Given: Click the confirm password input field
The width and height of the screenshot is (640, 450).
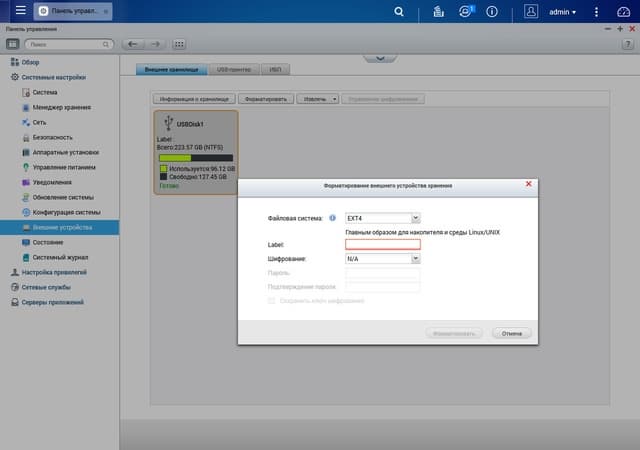Looking at the screenshot, I should [x=383, y=287].
